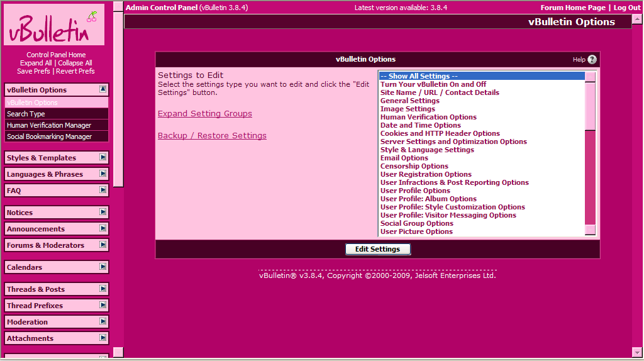
Task: Select 'Image Settings' in list
Action: tap(482, 109)
